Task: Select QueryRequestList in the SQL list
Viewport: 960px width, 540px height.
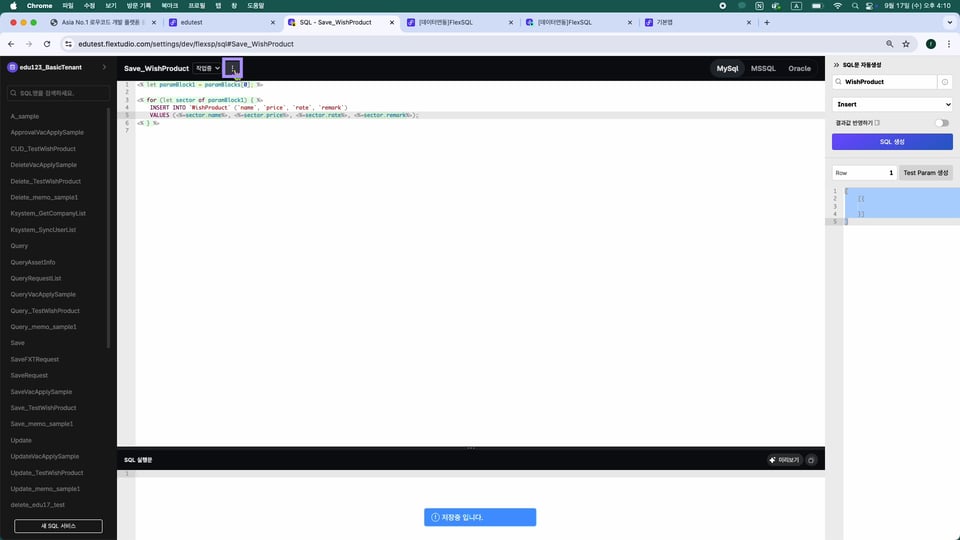Action: tap(36, 278)
